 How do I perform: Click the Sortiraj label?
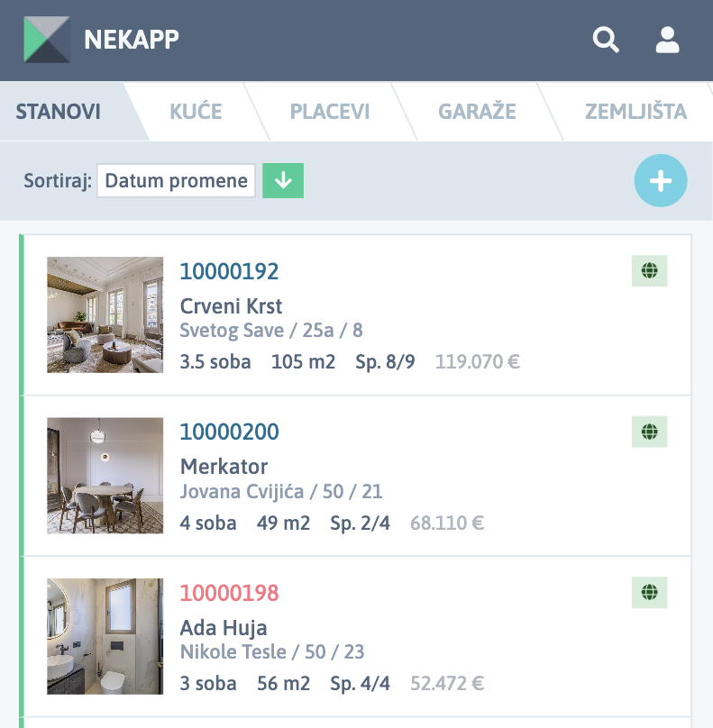[58, 180]
